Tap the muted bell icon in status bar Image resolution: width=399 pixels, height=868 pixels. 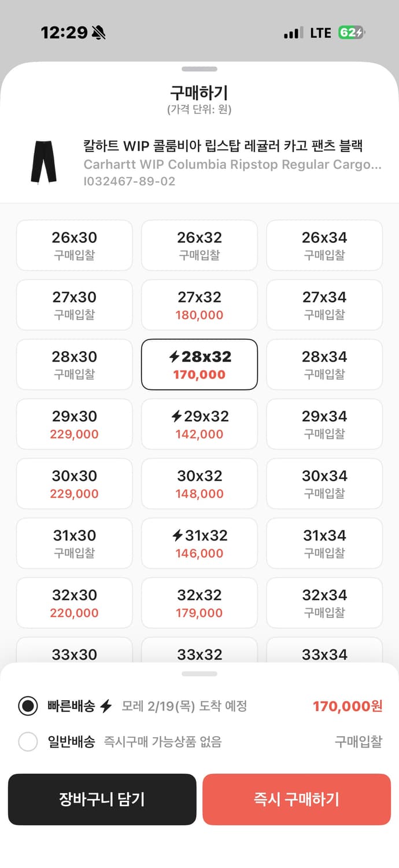(x=98, y=33)
